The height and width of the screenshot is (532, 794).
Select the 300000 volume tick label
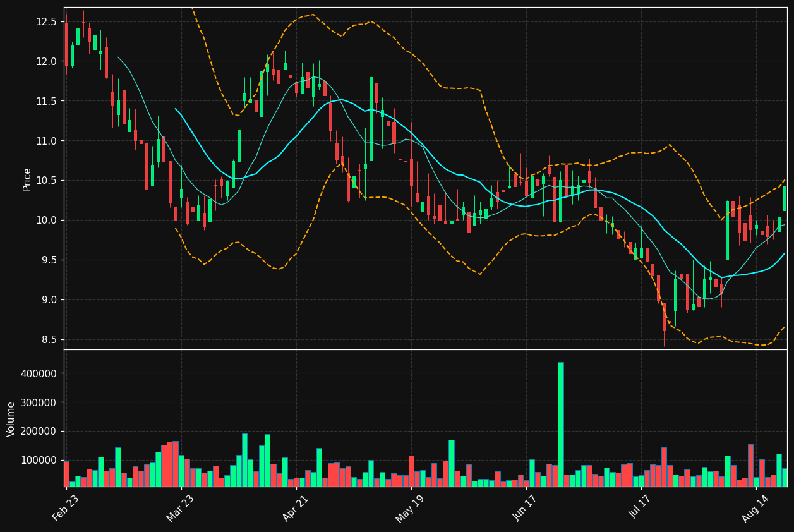tap(39, 402)
